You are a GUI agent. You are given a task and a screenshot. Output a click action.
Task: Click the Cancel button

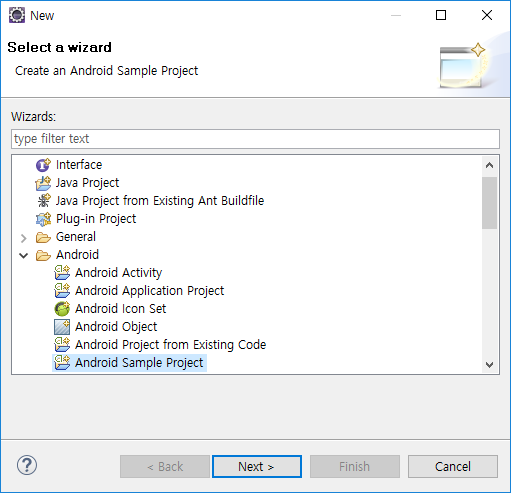click(453, 466)
